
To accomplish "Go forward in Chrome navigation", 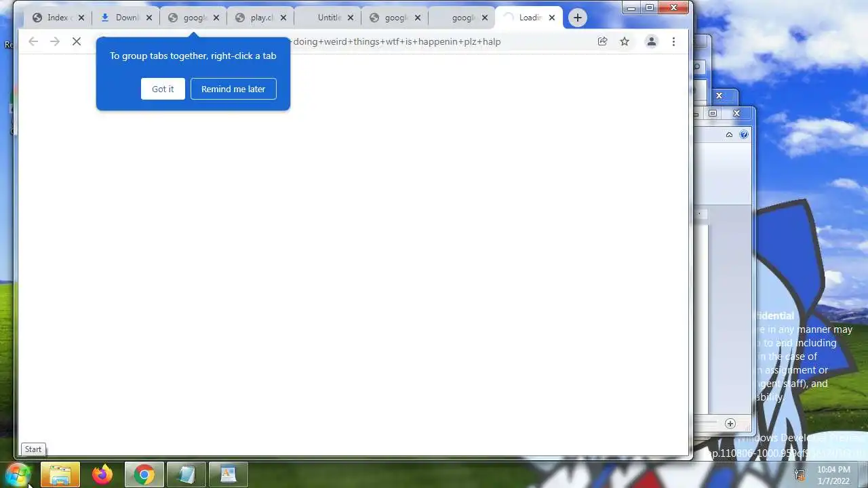I will pyautogui.click(x=55, y=41).
